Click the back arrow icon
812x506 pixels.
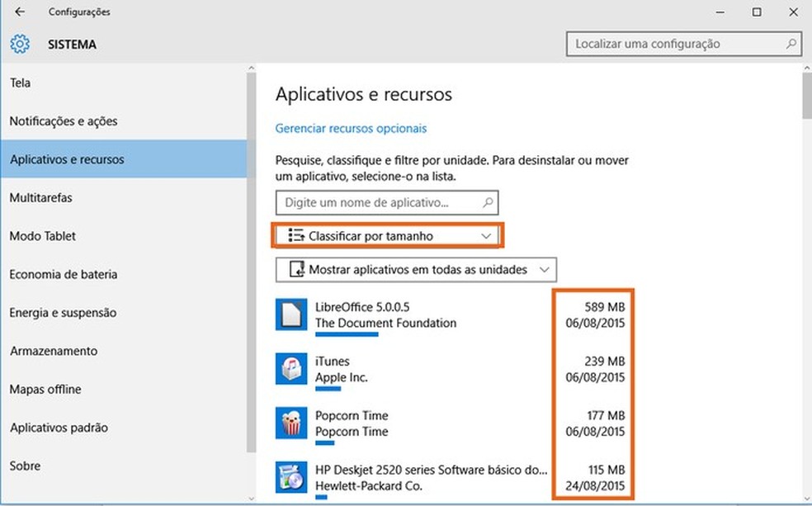click(20, 12)
